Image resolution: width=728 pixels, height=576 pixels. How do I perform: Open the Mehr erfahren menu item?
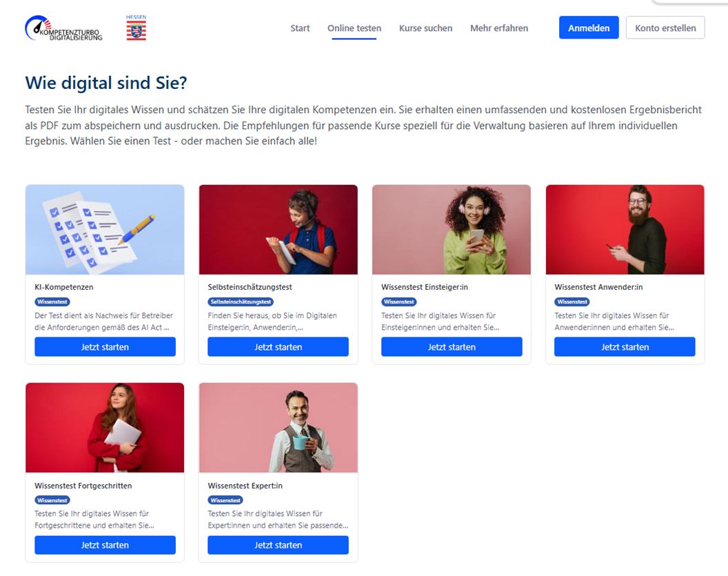pos(499,28)
